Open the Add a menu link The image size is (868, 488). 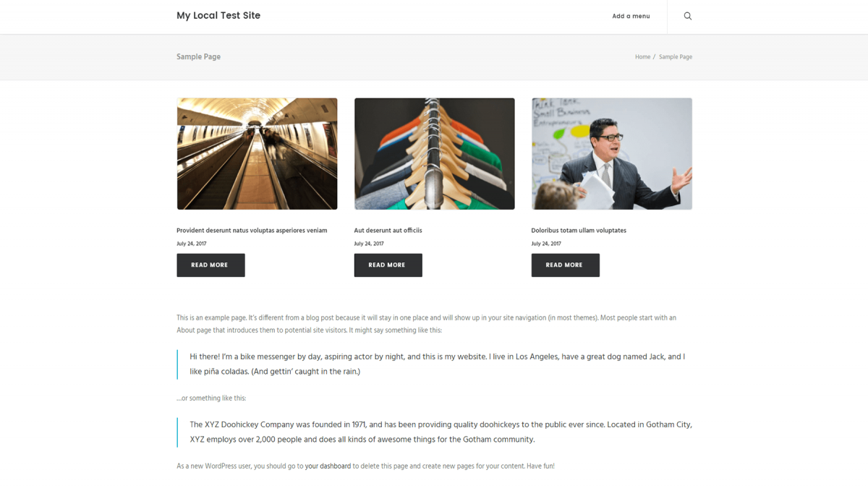631,16
